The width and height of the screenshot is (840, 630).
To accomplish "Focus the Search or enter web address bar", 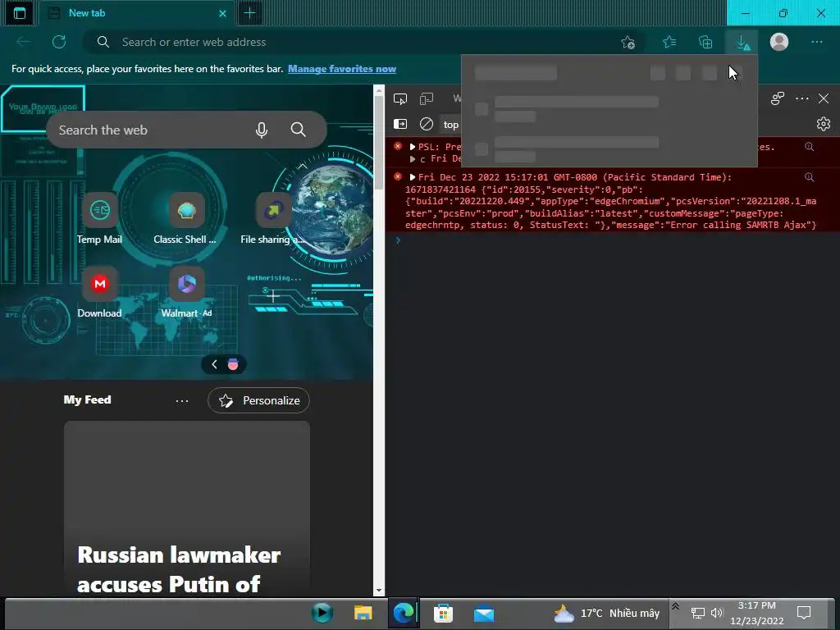I will (364, 42).
